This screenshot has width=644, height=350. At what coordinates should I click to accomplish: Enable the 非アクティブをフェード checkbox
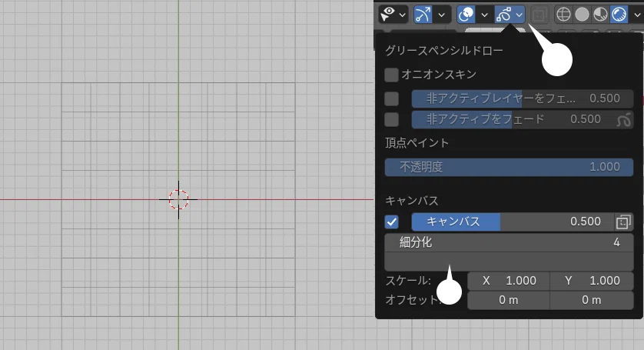[x=391, y=119]
